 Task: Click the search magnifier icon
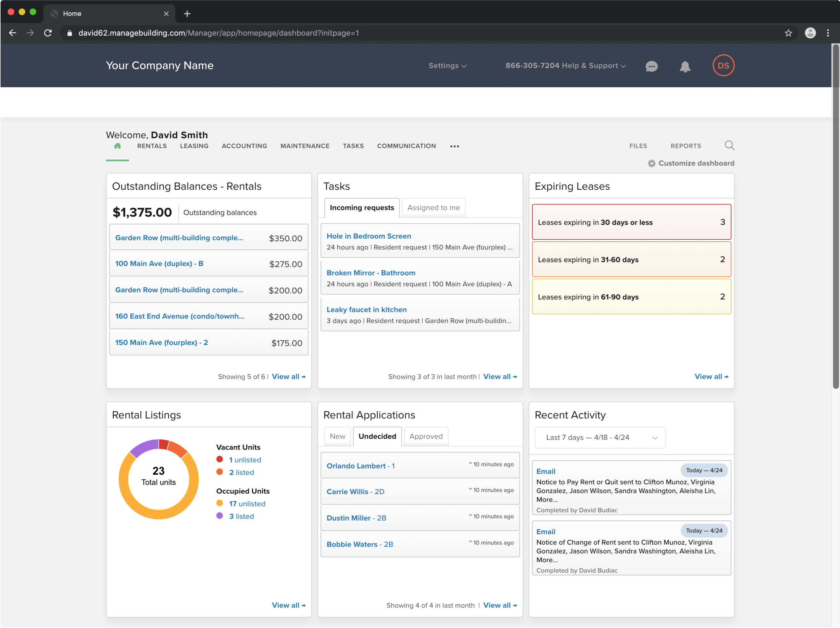pos(729,145)
